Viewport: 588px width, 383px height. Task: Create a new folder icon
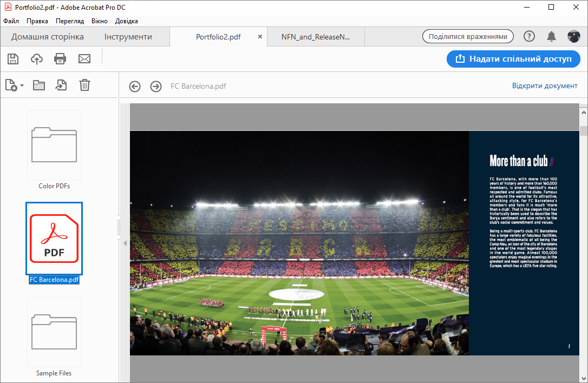coord(38,85)
